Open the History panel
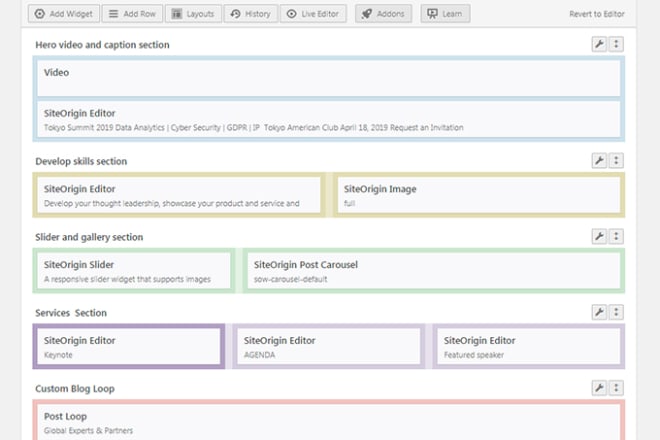 pyautogui.click(x=250, y=14)
